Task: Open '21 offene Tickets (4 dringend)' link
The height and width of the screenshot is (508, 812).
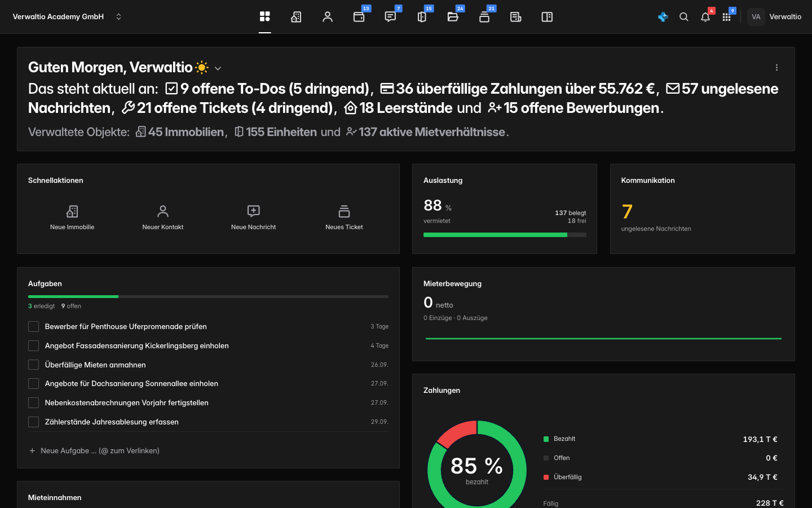Action: tap(227, 108)
